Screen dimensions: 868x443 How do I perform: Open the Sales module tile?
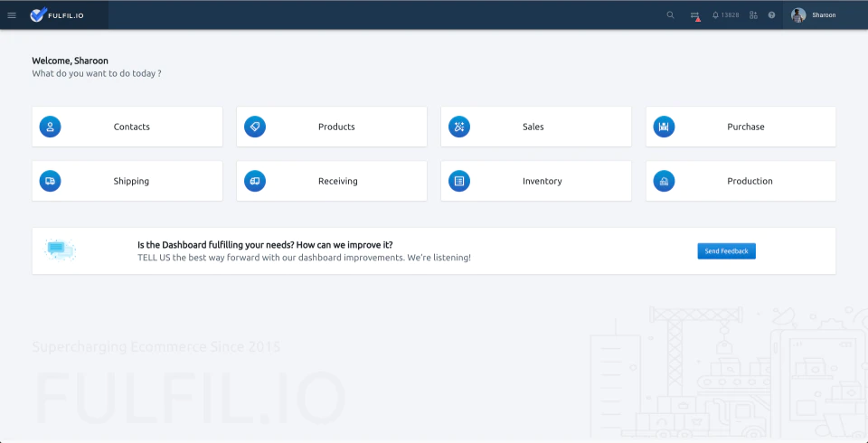[536, 127]
